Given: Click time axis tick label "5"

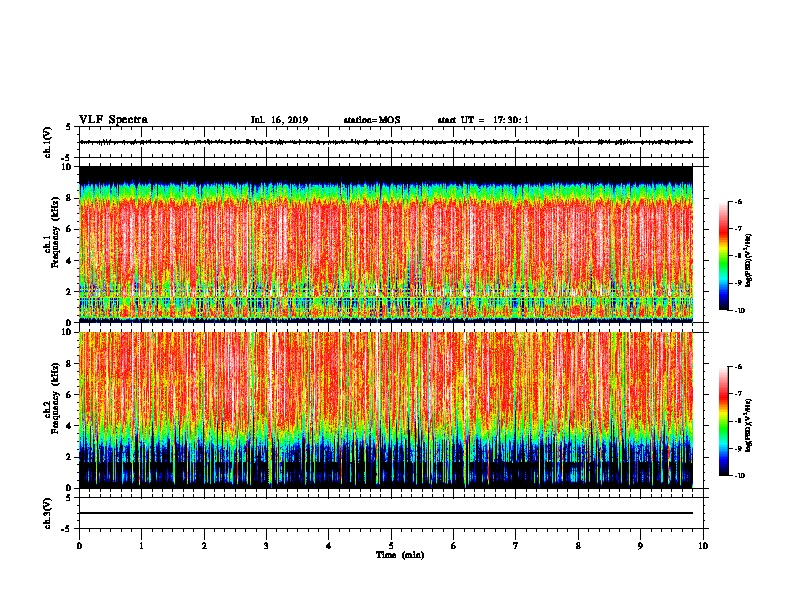Looking at the screenshot, I should (391, 546).
